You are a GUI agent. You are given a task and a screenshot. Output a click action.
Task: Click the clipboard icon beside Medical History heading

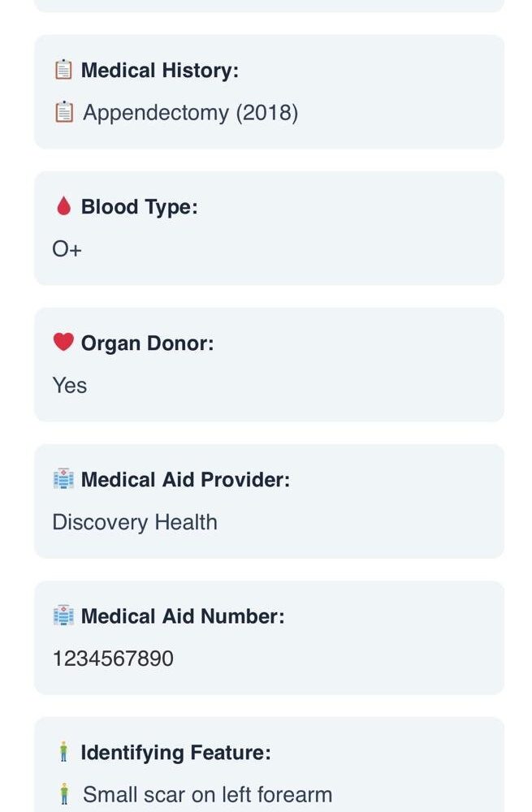pyautogui.click(x=63, y=70)
